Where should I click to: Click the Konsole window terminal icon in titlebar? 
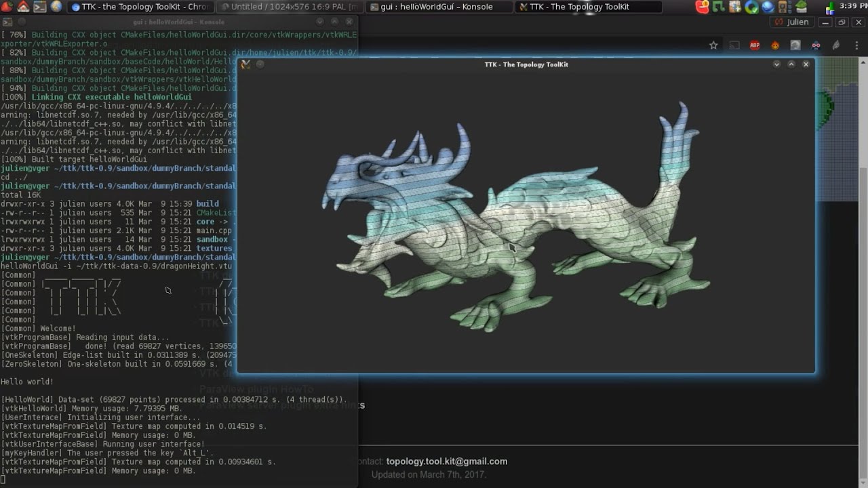pos(7,22)
